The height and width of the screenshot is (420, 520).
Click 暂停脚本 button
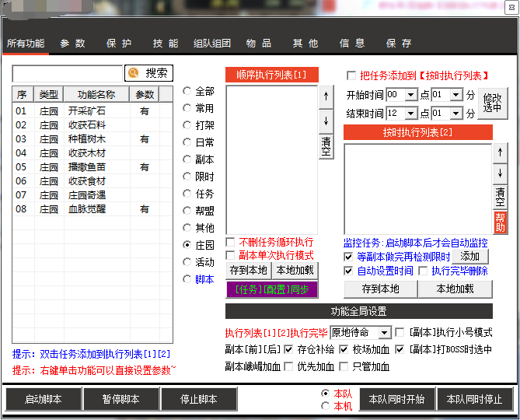120,399
